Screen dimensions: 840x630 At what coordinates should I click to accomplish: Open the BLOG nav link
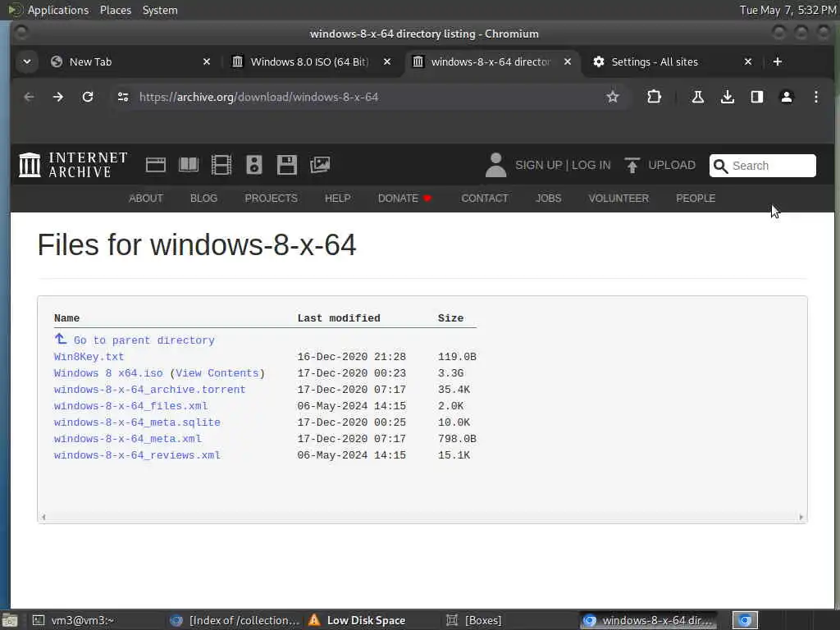[x=203, y=199]
